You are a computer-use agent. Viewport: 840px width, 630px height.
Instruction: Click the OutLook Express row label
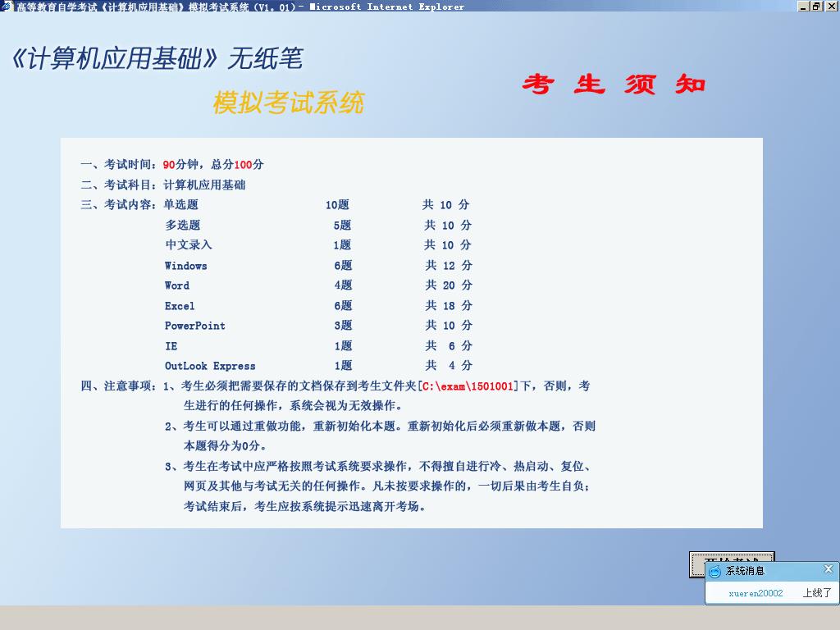(210, 366)
